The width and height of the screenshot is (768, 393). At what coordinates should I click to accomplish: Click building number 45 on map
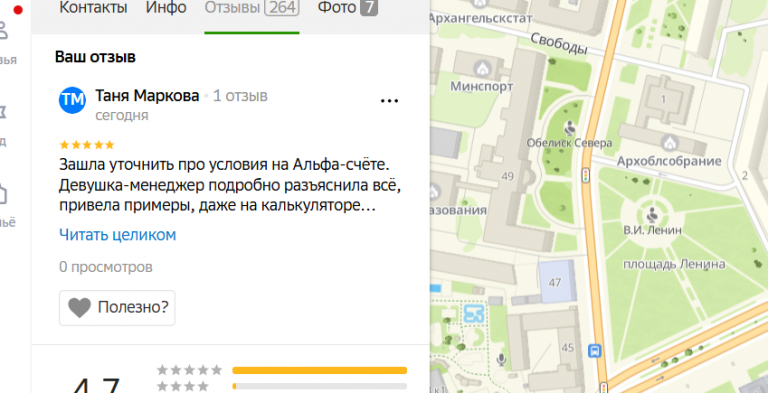(x=568, y=348)
